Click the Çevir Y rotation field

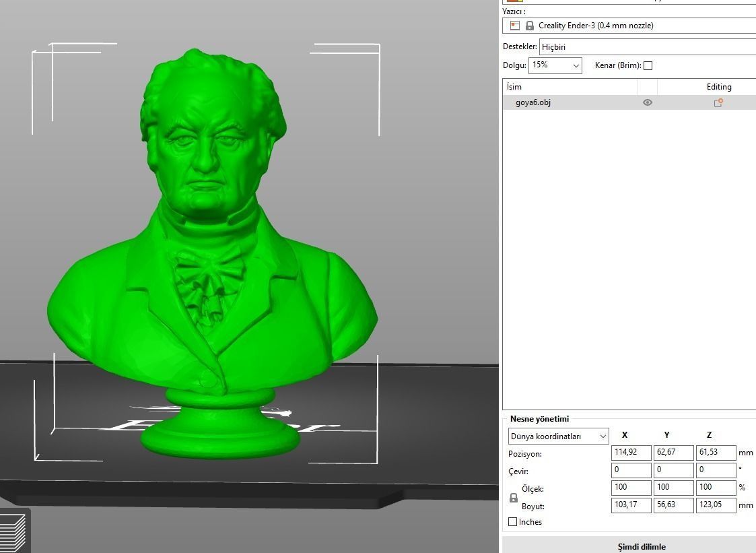[674, 470]
